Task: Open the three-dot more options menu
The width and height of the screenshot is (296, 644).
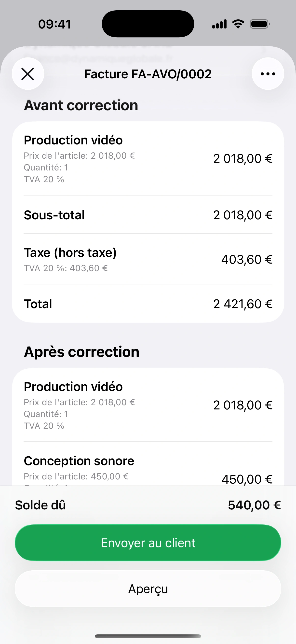Action: [x=268, y=74]
